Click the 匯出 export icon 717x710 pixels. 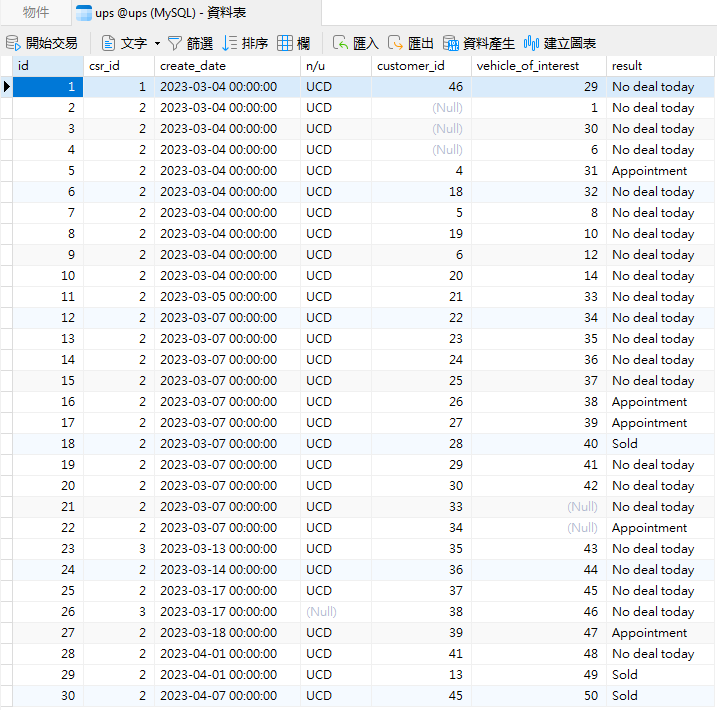[396, 43]
